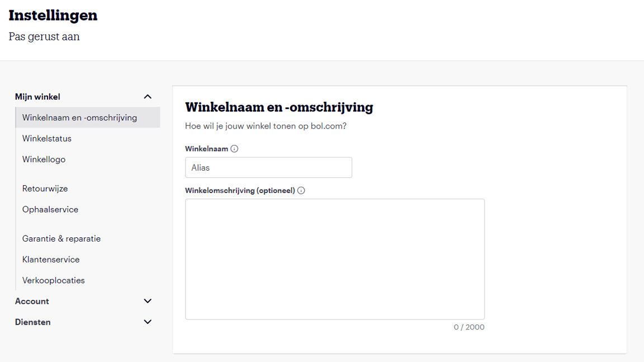Click the Pas gerust aan subtitle text

[44, 36]
